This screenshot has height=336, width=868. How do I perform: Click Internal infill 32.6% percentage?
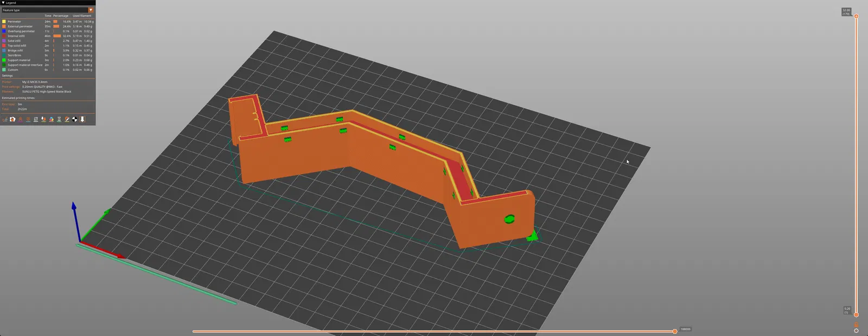67,36
